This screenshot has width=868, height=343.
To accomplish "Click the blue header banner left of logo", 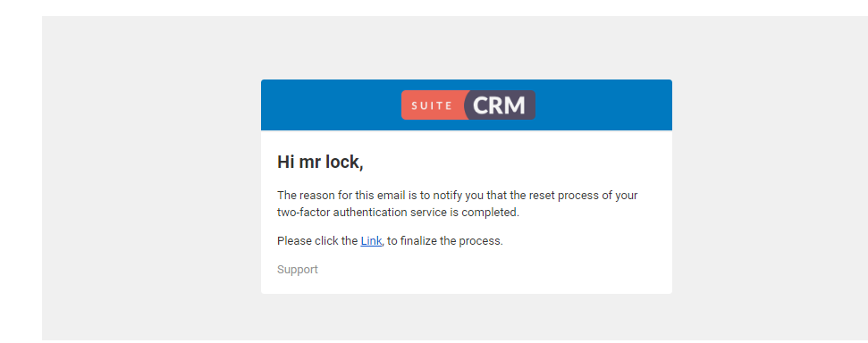I will (x=331, y=105).
